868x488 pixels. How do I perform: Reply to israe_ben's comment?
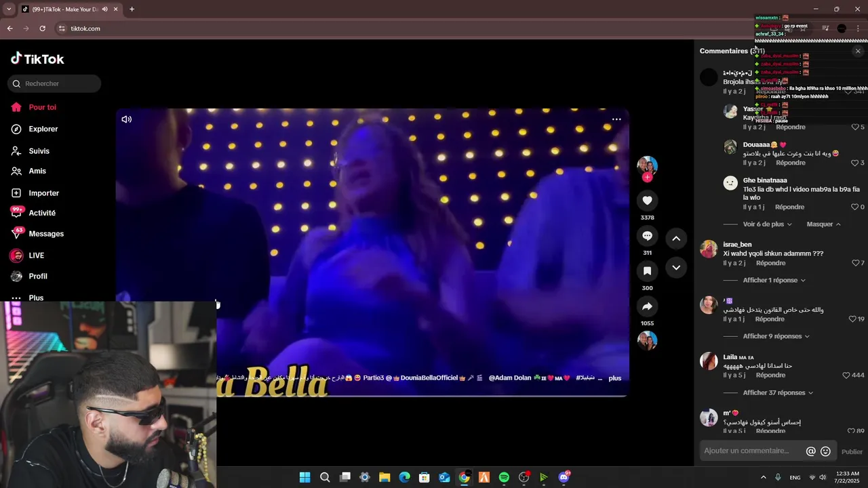[771, 263]
